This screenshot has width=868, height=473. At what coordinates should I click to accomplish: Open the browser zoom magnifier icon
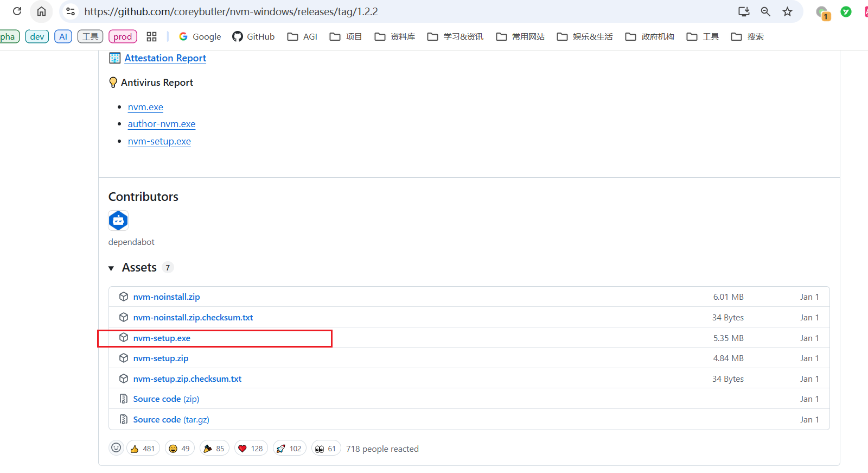pyautogui.click(x=765, y=11)
